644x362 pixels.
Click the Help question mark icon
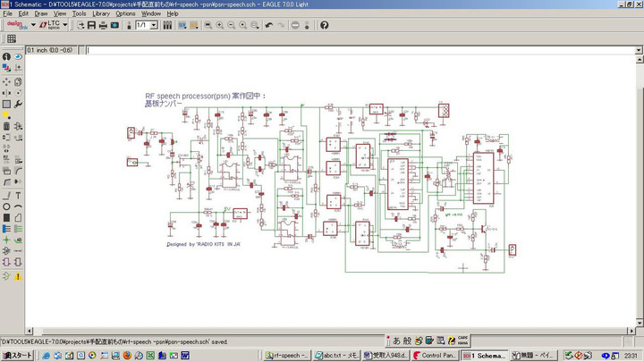click(324, 25)
